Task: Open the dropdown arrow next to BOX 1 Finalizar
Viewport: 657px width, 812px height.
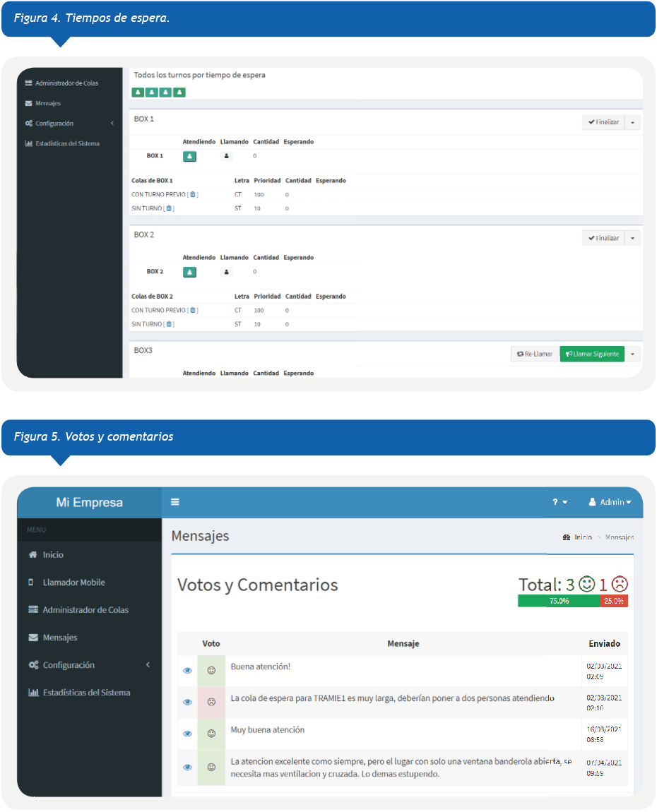Action: tap(633, 122)
